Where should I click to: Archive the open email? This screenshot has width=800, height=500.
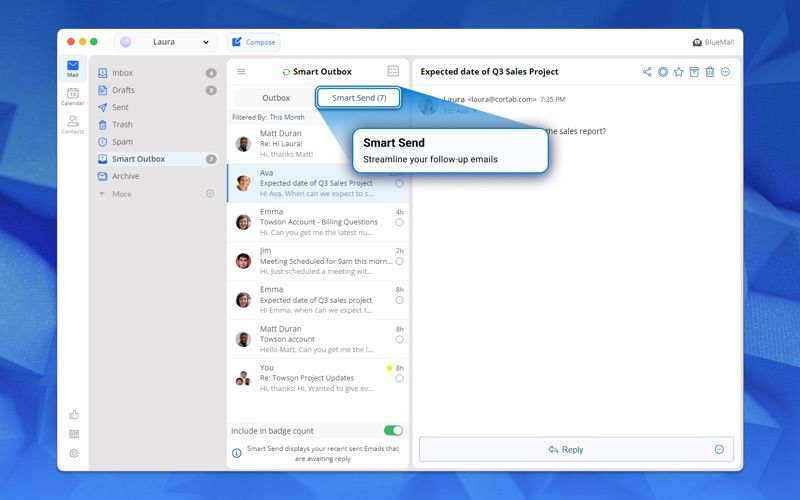click(x=694, y=72)
